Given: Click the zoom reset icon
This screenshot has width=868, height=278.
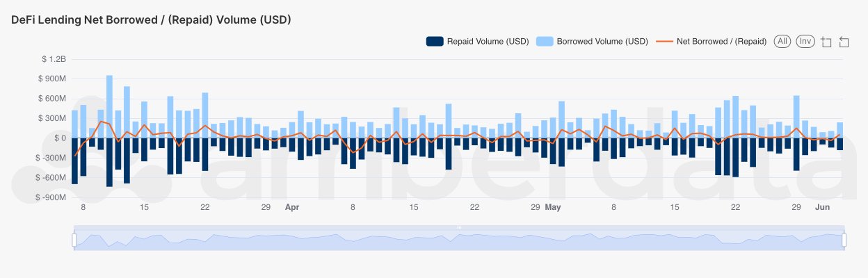Looking at the screenshot, I should point(844,42).
